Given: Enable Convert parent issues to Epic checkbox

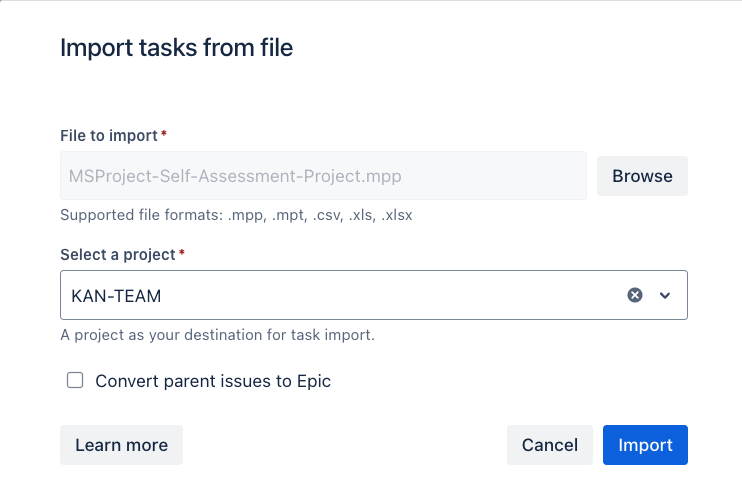Looking at the screenshot, I should pos(75,380).
